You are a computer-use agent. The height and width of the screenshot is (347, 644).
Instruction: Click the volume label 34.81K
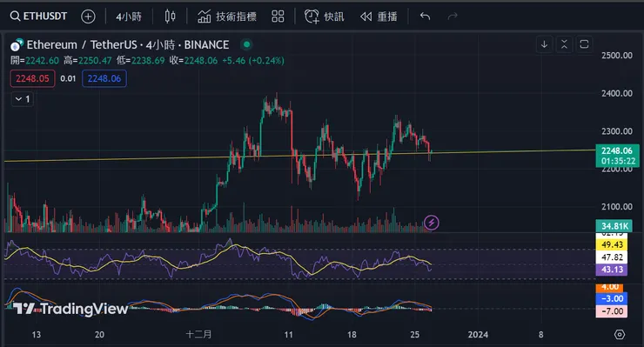[614, 226]
